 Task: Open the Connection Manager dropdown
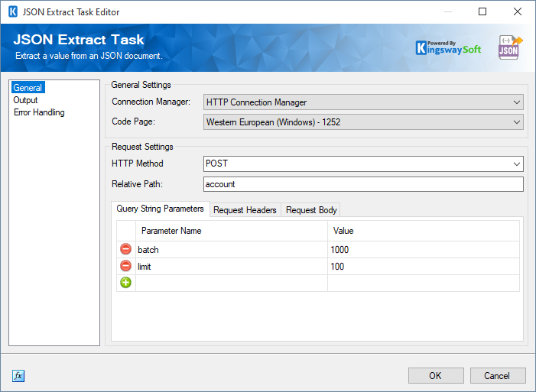tap(363, 102)
